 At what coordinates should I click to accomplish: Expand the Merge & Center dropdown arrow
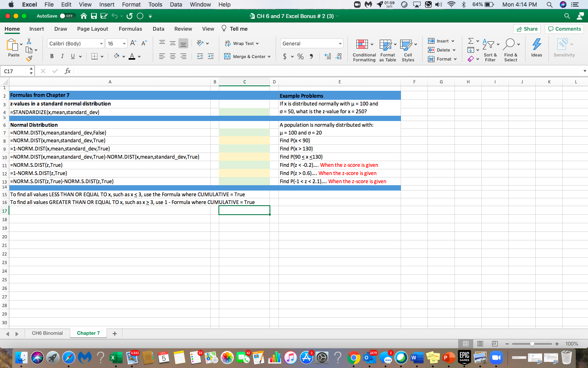click(x=269, y=57)
